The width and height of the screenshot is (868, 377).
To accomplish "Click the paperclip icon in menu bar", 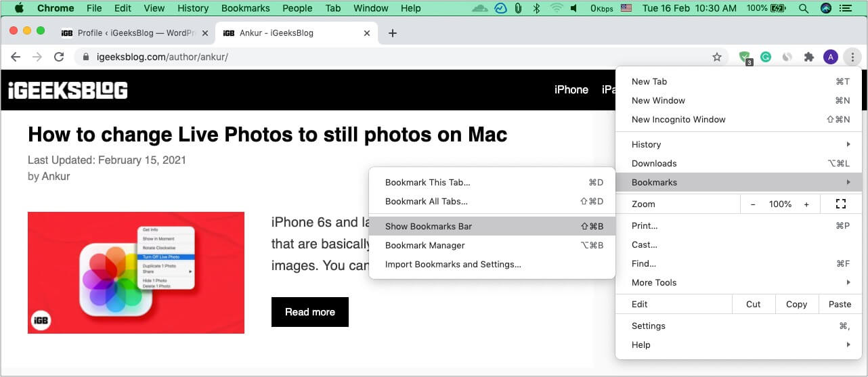I will pos(518,8).
